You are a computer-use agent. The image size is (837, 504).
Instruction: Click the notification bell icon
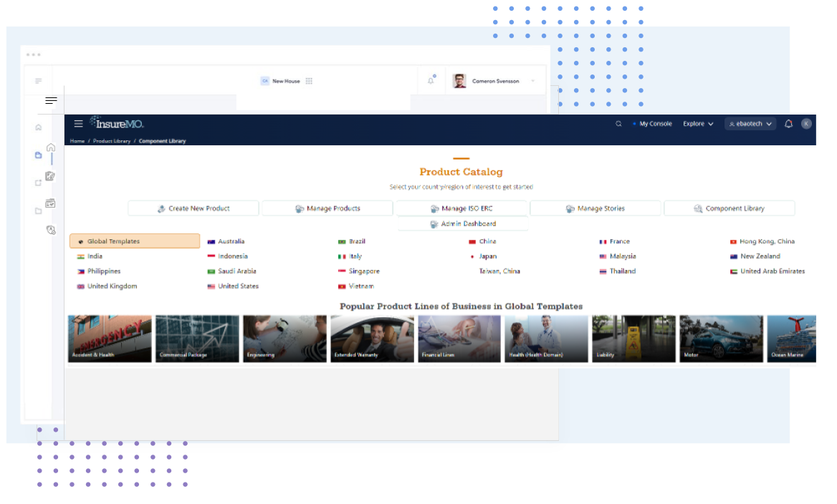[788, 123]
